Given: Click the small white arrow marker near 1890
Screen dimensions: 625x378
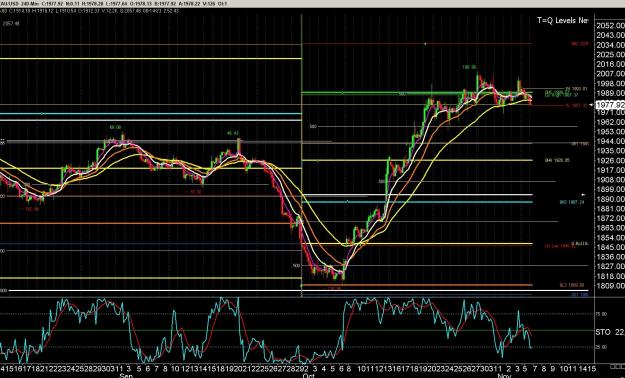Looking at the screenshot, I should point(584,195).
